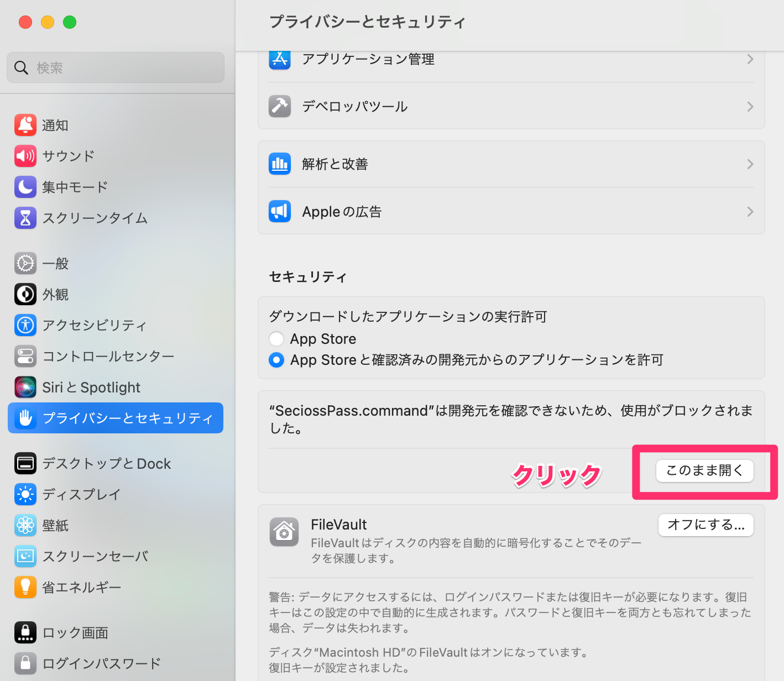Click the FileVault title text
Viewport: 784px width, 681px height.
[339, 525]
